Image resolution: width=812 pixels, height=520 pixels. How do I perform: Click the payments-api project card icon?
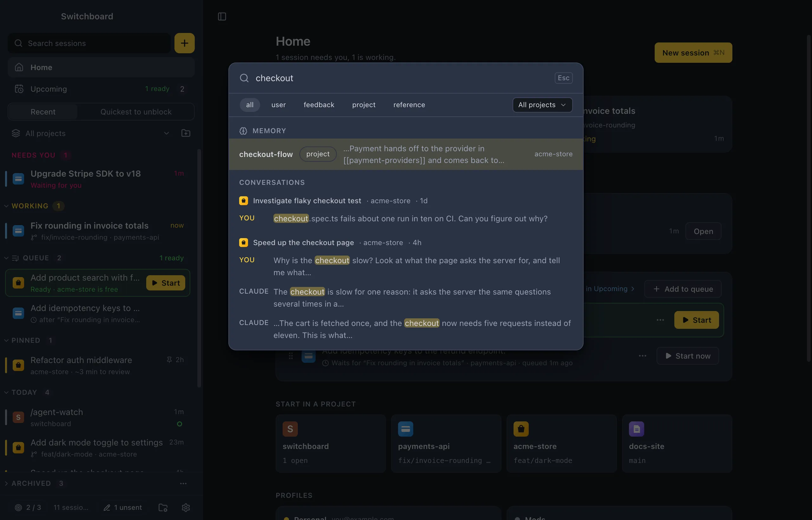point(406,429)
